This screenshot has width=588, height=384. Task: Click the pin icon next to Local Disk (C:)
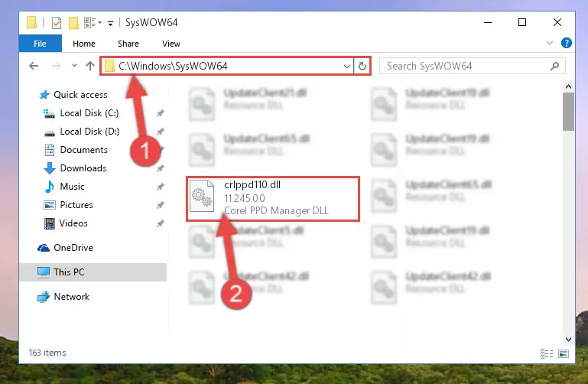tap(160, 113)
